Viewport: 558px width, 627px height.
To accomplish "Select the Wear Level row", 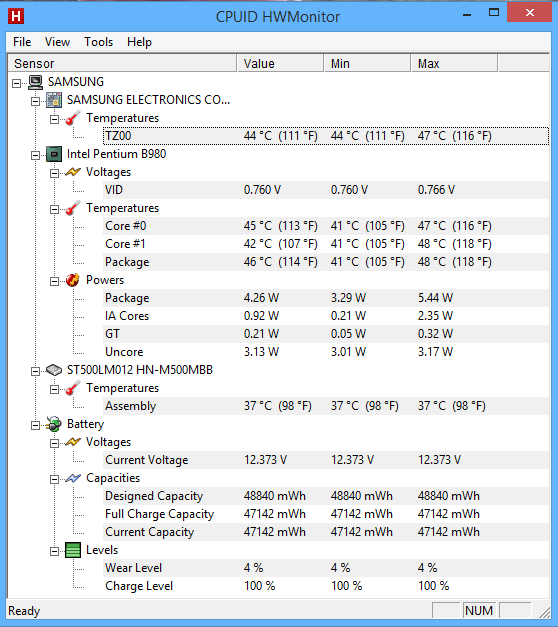I will pyautogui.click(x=326, y=568).
